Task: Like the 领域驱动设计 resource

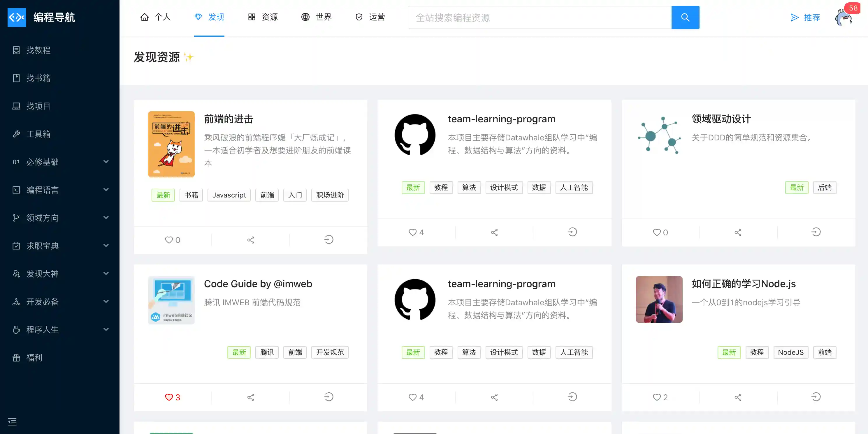Action: pos(657,232)
